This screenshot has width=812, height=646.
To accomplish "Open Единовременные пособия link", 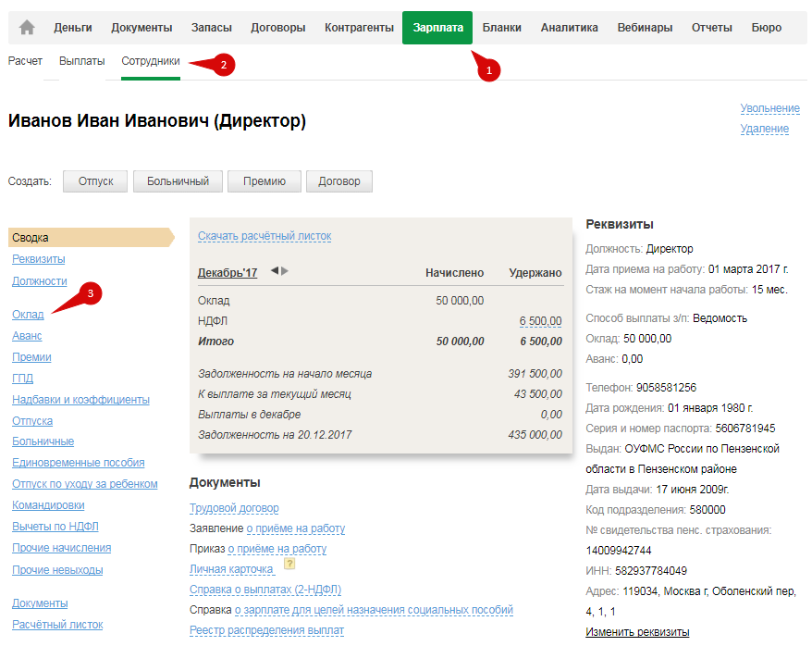I will [79, 463].
